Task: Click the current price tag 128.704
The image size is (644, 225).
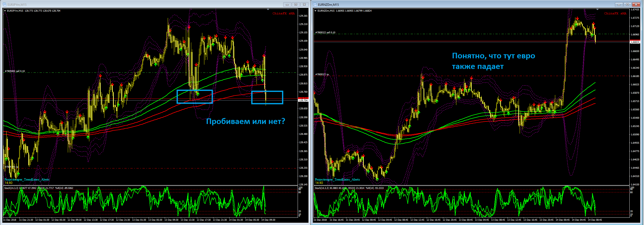Action: (x=303, y=101)
